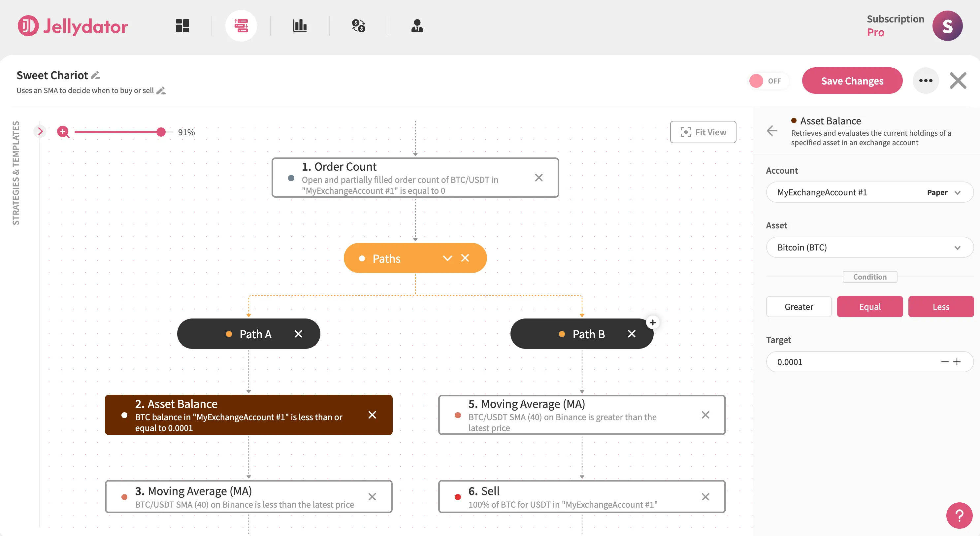Select the 2. Asset Balance node
The height and width of the screenshot is (536, 980).
[248, 415]
